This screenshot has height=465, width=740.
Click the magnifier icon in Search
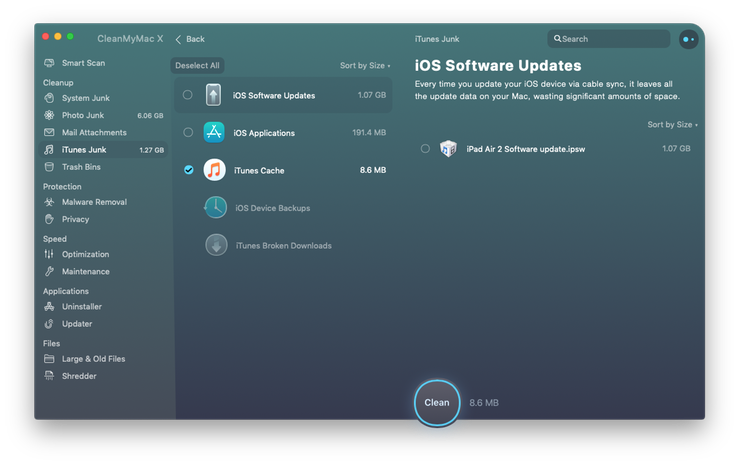pyautogui.click(x=557, y=39)
